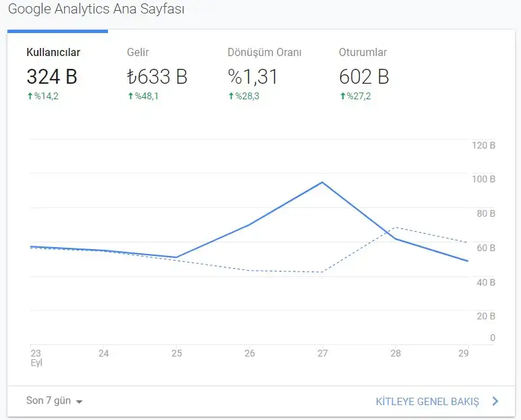
Task: Click the dashed line peak at day 28
Action: click(x=395, y=228)
